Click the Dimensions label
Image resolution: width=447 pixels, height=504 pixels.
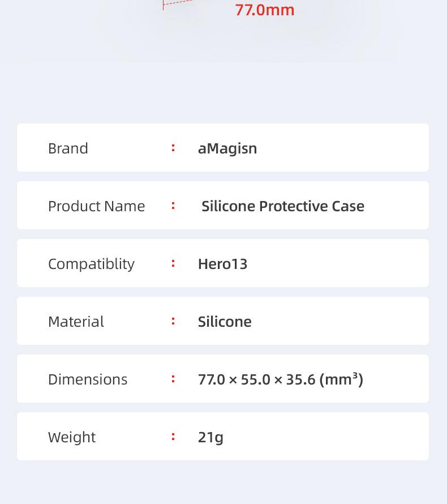coord(88,379)
